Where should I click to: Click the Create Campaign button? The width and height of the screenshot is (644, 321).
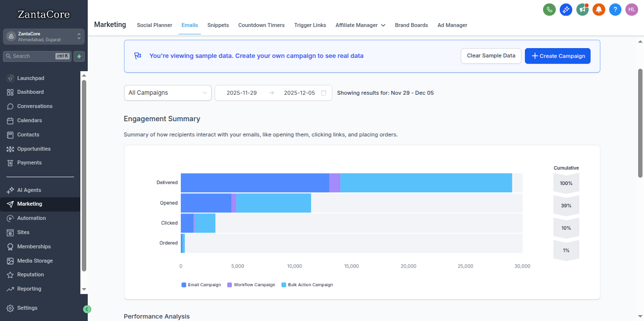[557, 56]
